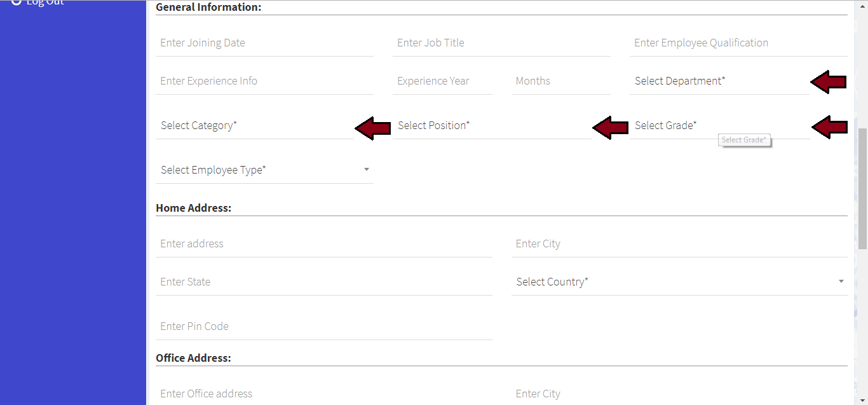Open the Select Grade dropdown
Screen dimensions: 868x405
[718, 126]
